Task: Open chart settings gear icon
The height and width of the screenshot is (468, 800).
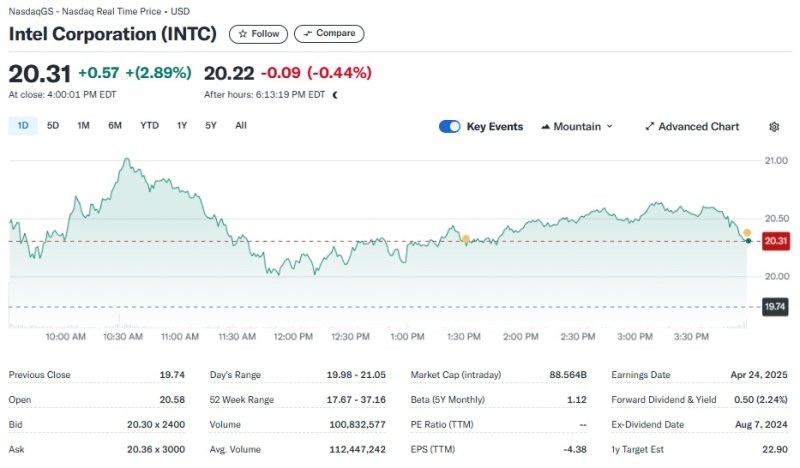Action: (x=774, y=127)
